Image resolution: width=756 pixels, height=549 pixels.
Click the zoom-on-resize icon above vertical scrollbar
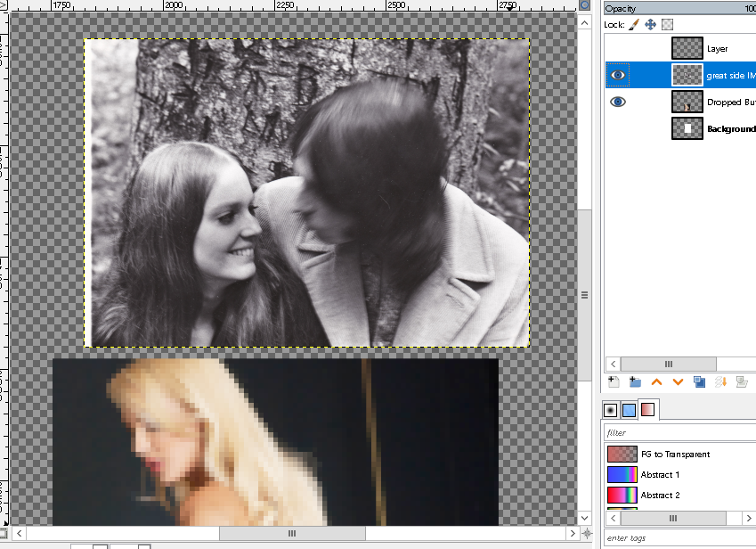(584, 5)
